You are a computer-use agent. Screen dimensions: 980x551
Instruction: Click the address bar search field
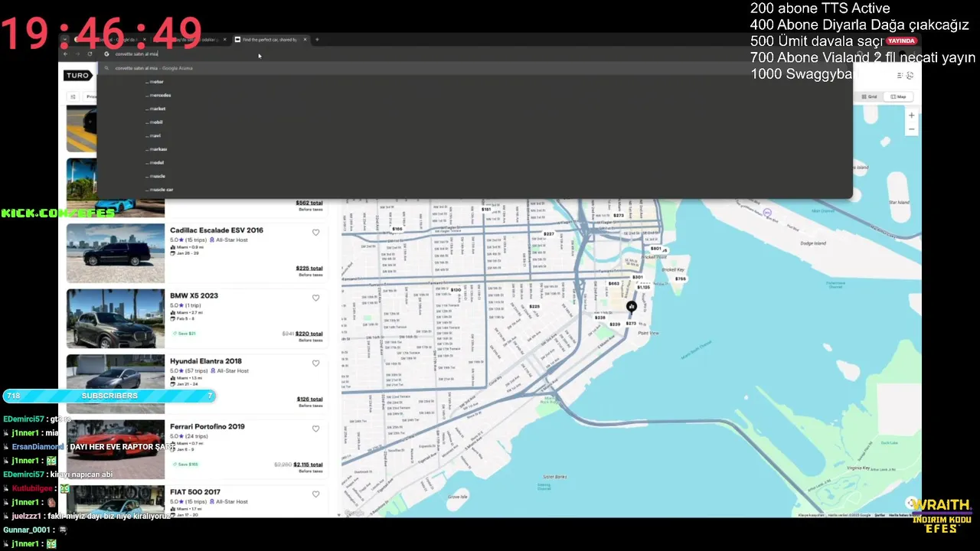(x=475, y=54)
